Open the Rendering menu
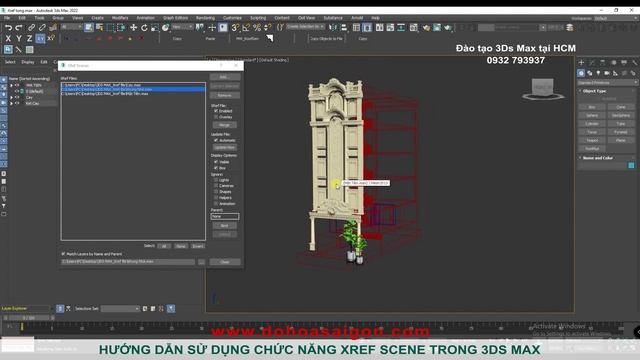The height and width of the screenshot is (360, 640). click(205, 18)
